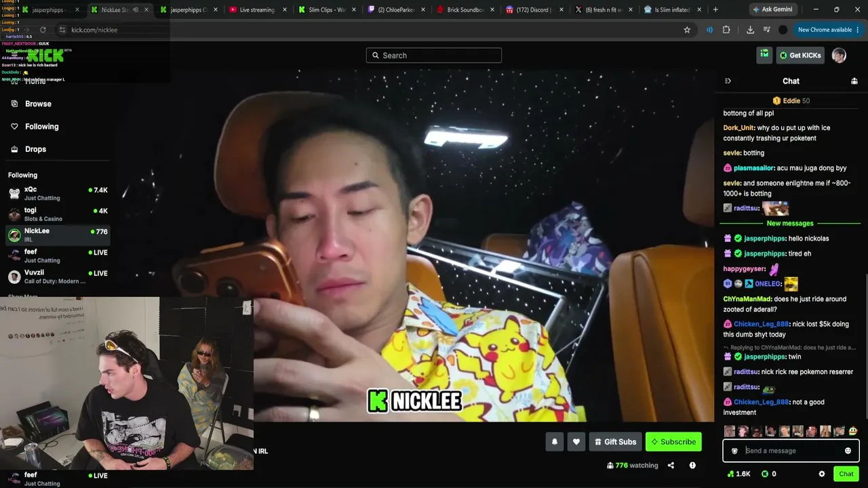Click the shield icon in message box
Viewport: 868px width, 488px height.
pos(734,451)
